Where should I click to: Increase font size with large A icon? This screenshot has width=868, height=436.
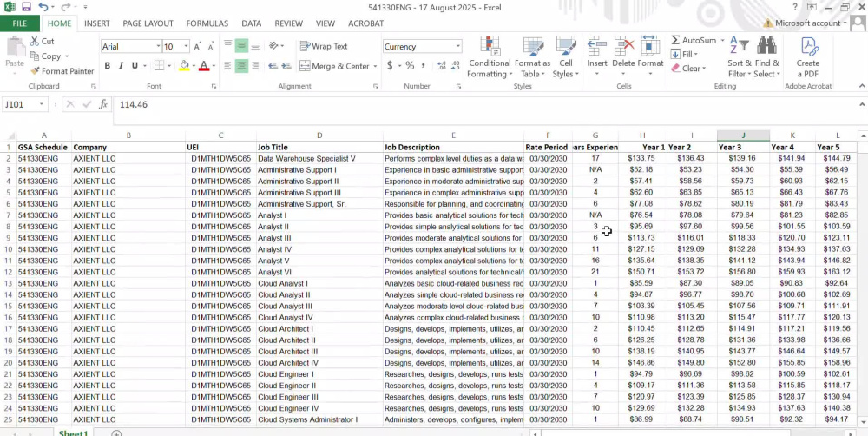(198, 47)
